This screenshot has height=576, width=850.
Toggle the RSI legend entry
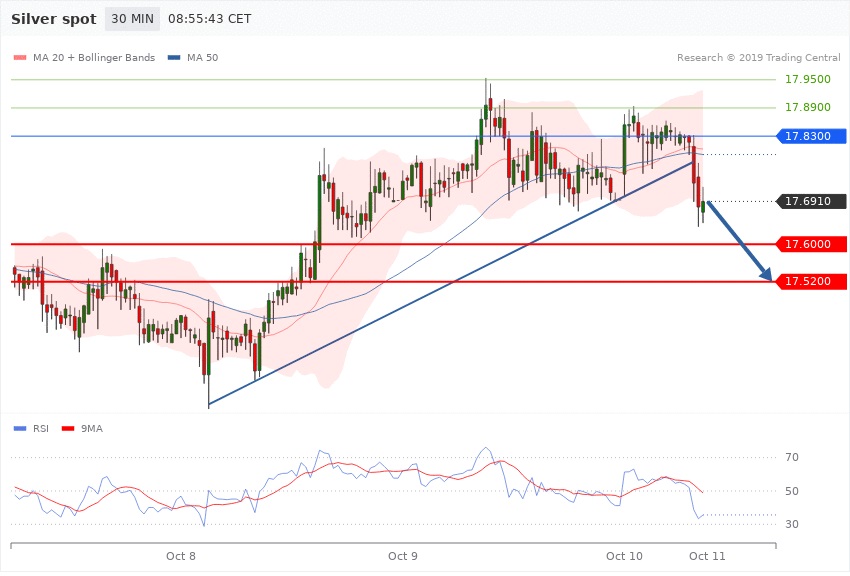(33, 428)
